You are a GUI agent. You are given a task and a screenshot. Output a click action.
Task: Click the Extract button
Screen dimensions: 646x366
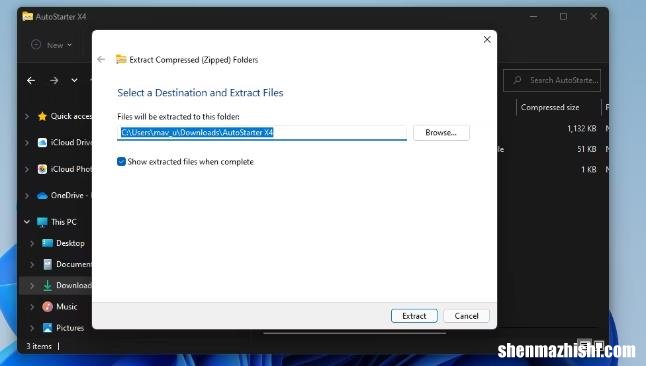414,316
